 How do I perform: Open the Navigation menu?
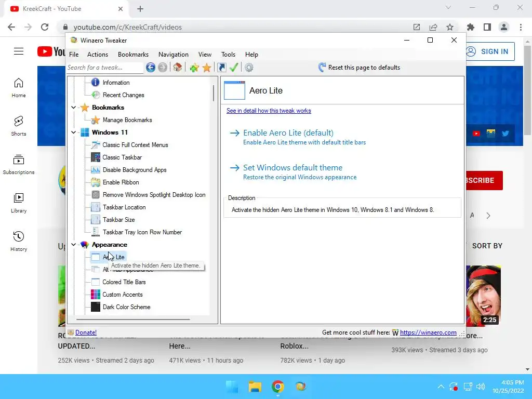click(x=174, y=54)
